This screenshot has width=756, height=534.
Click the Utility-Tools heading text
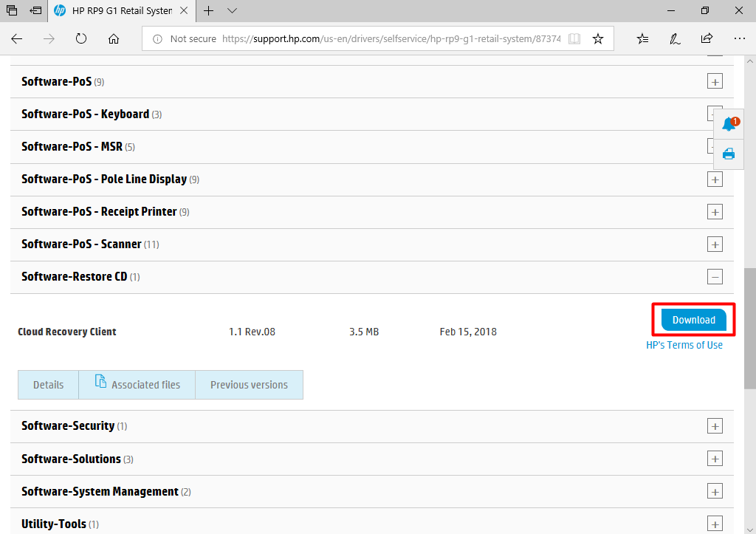point(54,524)
